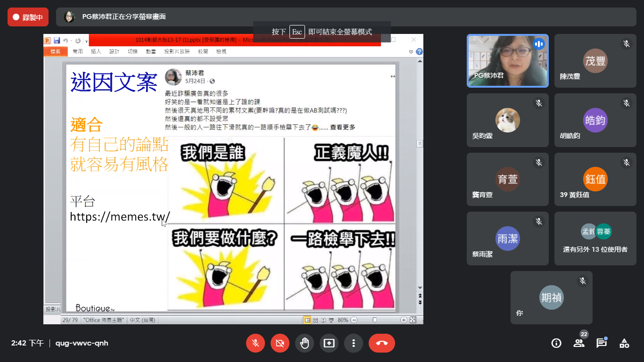This screenshot has width=644, height=362.
Task: Select 陳茂豐 participant tile
Action: coord(595,61)
